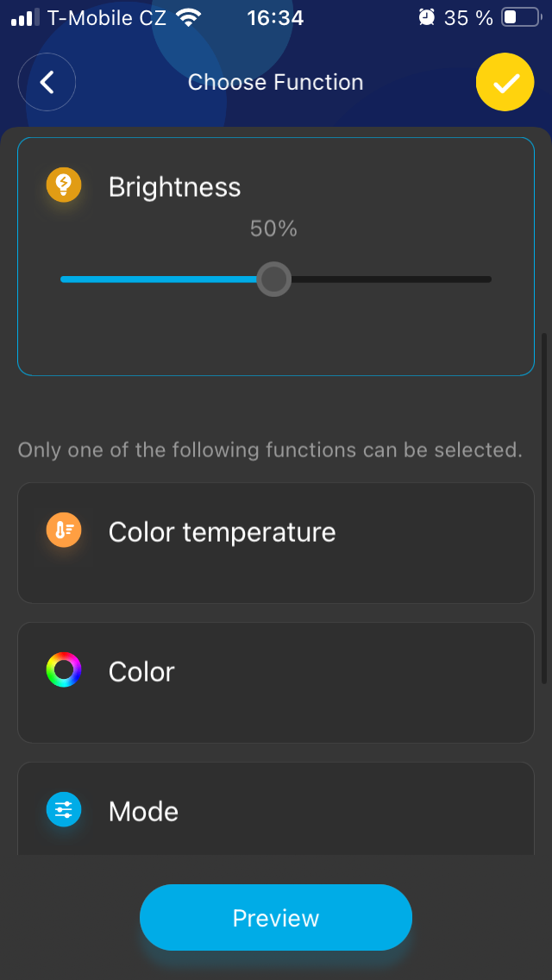Tap the 50% brightness value label
552x980 pixels.
click(x=273, y=229)
